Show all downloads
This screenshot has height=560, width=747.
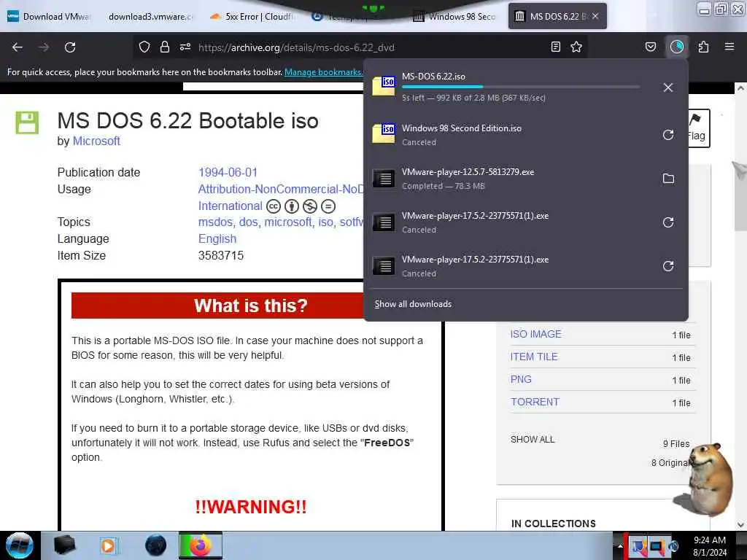[413, 304]
